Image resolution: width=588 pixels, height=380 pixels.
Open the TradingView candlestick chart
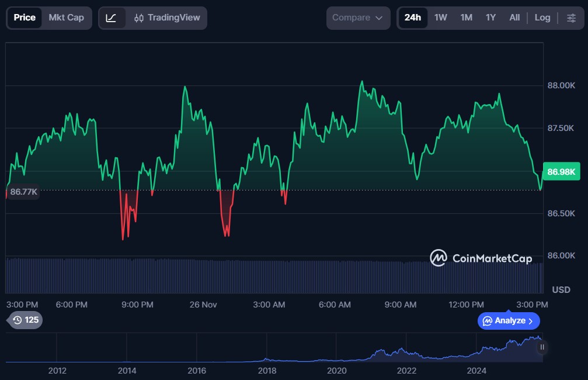(x=167, y=18)
